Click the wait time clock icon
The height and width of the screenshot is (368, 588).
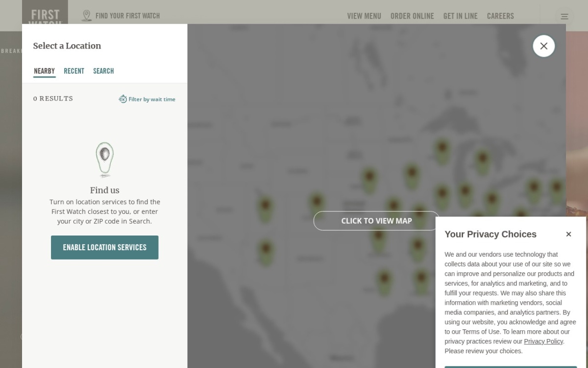click(x=122, y=99)
